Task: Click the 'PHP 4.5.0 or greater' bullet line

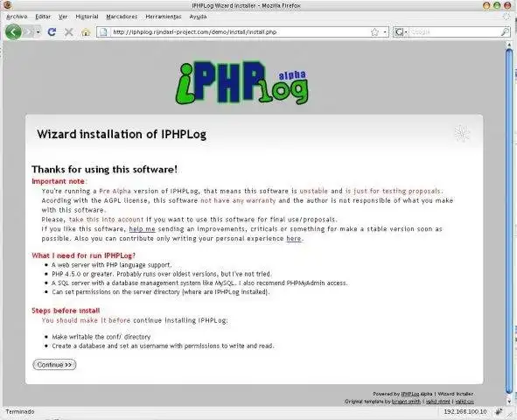Action: click(162, 274)
